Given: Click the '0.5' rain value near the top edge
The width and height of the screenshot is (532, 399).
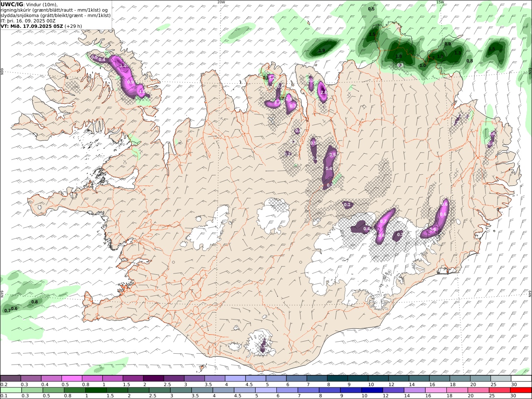Looking at the screenshot, I should (x=371, y=9).
